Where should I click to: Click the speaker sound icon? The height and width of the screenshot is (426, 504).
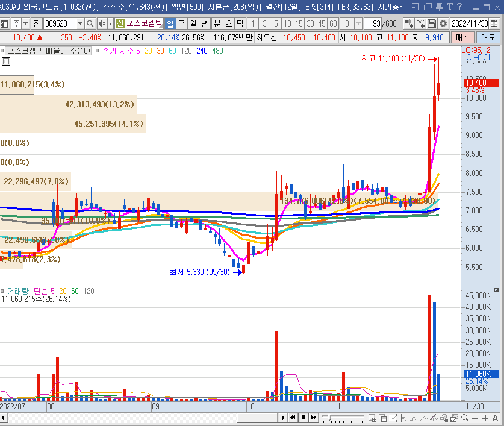click(x=102, y=23)
